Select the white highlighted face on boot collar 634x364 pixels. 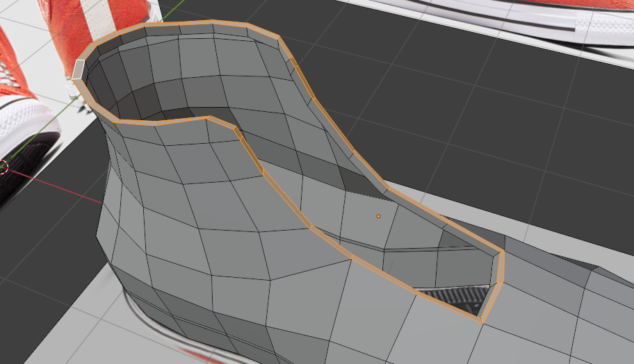79,69
